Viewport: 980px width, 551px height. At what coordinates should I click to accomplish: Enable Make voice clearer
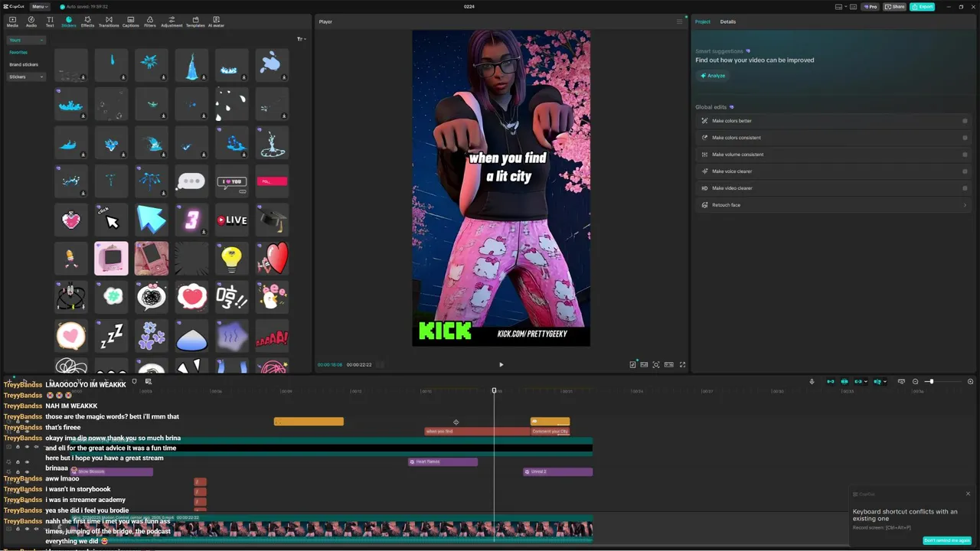tap(965, 171)
